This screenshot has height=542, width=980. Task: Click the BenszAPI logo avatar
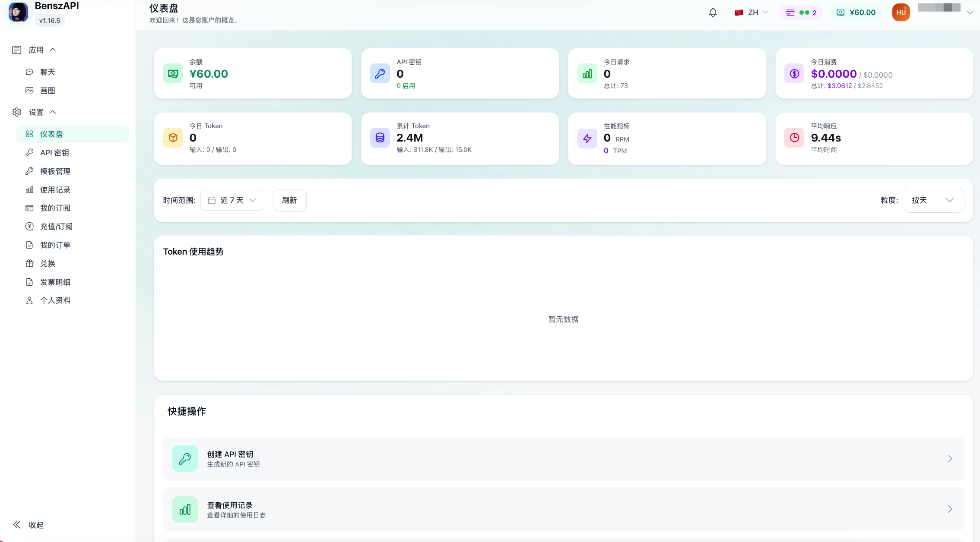coord(18,12)
